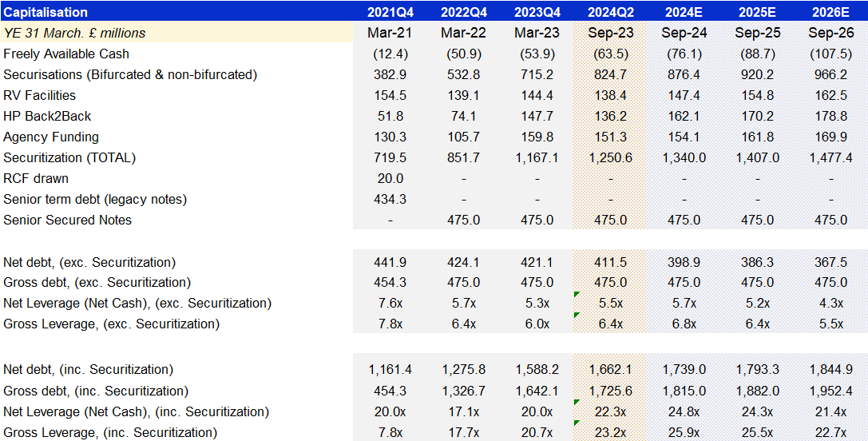This screenshot has width=868, height=441.
Task: Click the Mar-22 date cell
Action: [463, 33]
